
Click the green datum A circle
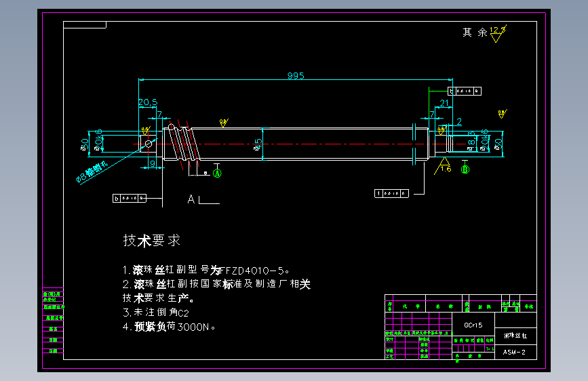[217, 174]
